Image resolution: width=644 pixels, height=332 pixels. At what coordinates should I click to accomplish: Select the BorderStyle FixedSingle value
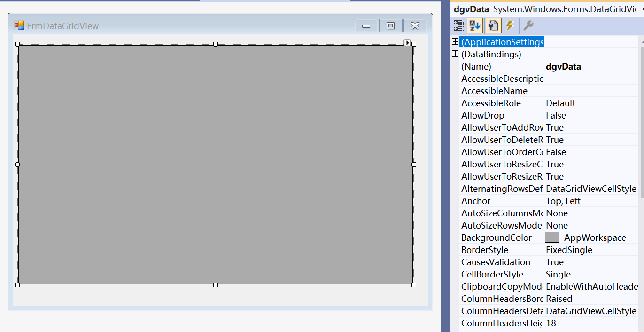tap(590, 250)
